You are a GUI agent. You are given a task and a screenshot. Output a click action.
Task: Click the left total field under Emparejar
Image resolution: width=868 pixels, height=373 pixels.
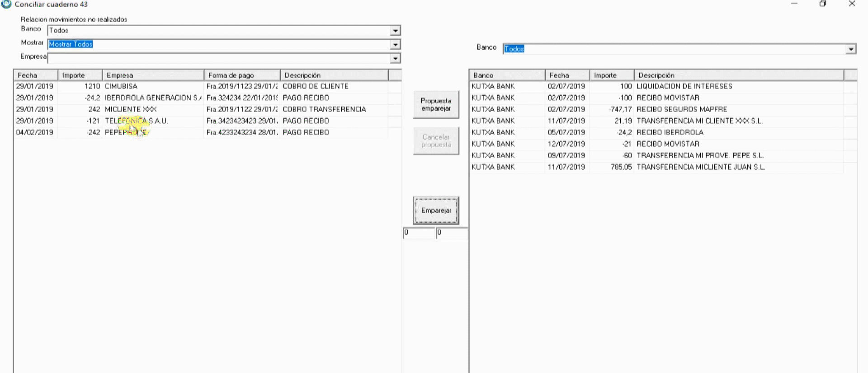(x=419, y=233)
